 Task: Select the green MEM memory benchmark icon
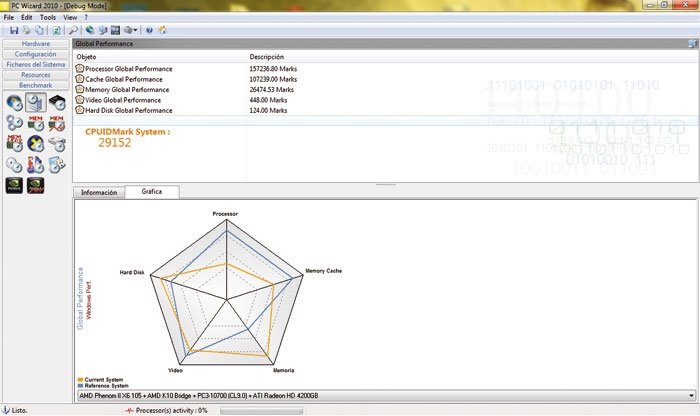coord(35,123)
